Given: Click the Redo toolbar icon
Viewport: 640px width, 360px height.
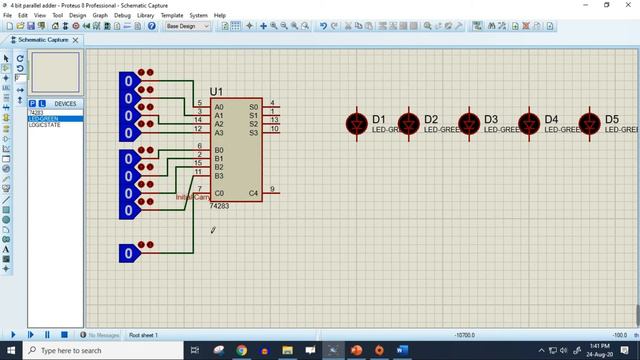Looking at the screenshot, I should [x=334, y=26].
